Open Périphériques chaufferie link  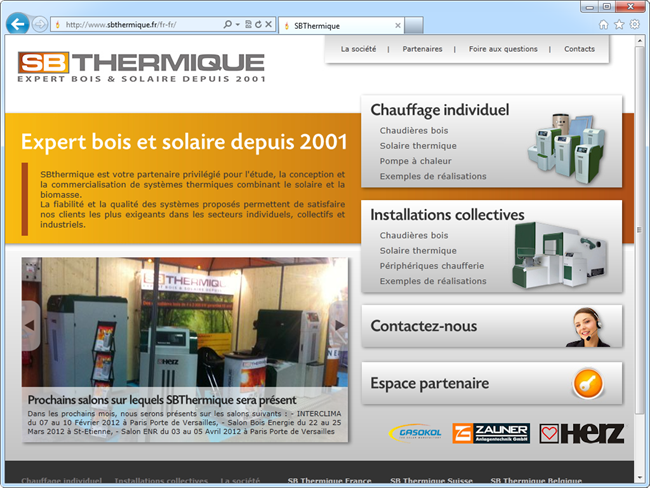click(x=431, y=266)
